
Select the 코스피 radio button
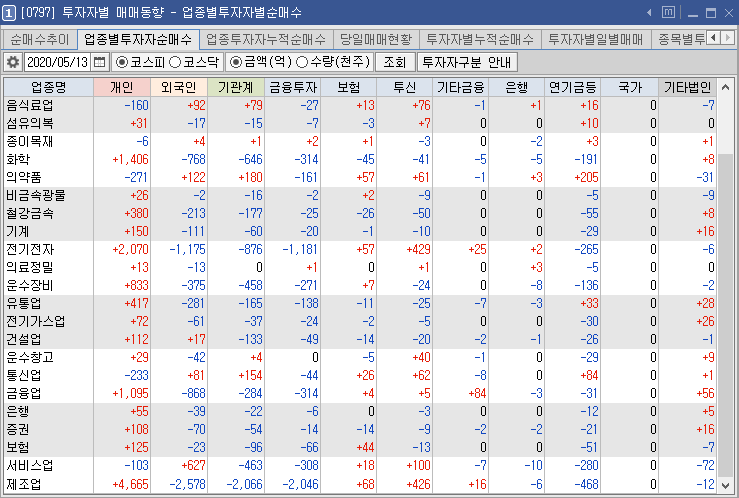click(x=122, y=62)
